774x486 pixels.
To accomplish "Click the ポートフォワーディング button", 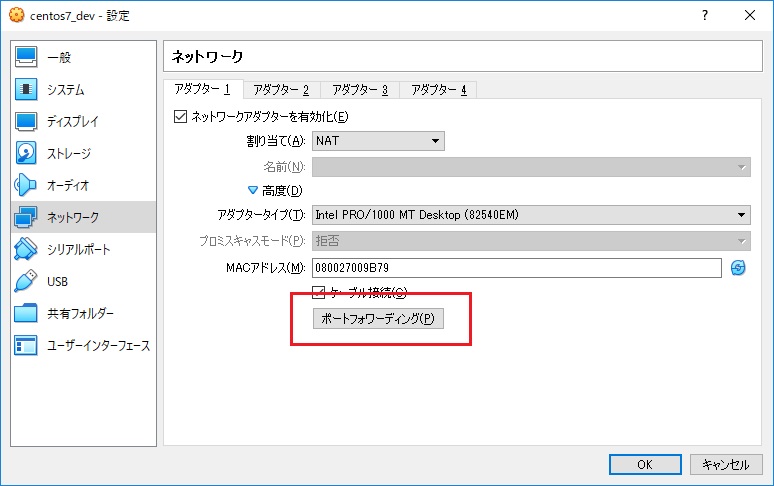I will point(378,319).
